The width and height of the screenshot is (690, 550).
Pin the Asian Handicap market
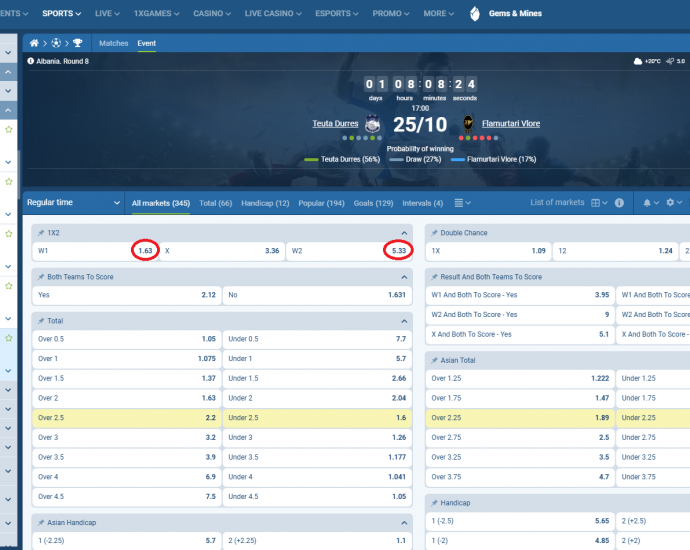pos(41,522)
